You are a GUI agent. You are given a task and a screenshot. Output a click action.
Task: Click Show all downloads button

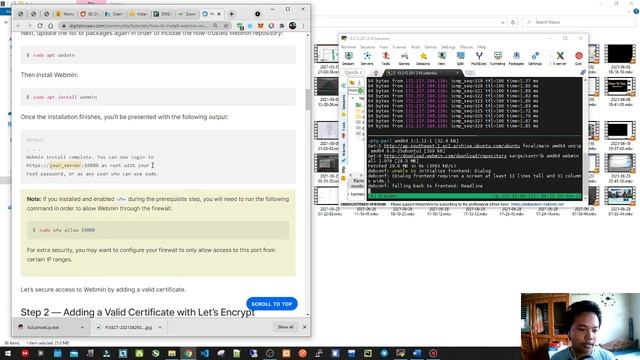[x=285, y=327]
